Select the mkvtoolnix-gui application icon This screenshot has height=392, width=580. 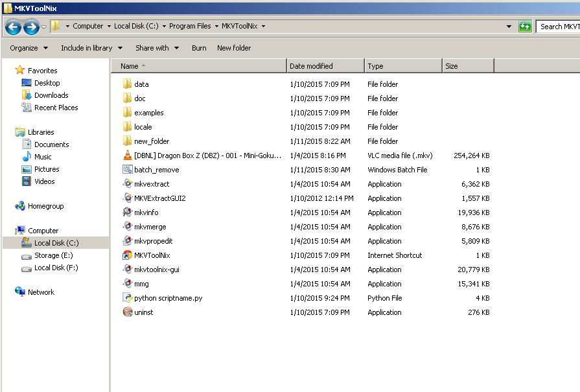(x=127, y=270)
